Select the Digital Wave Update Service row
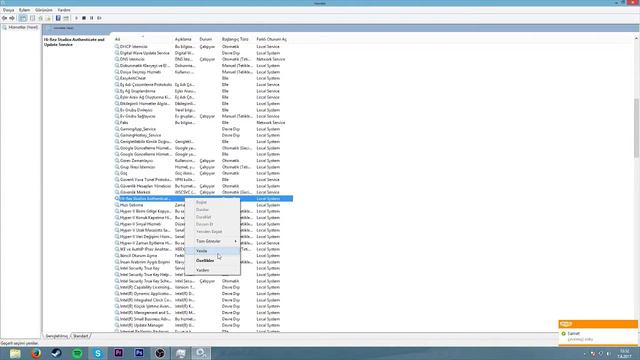This screenshot has height=360, width=640. coord(203,53)
